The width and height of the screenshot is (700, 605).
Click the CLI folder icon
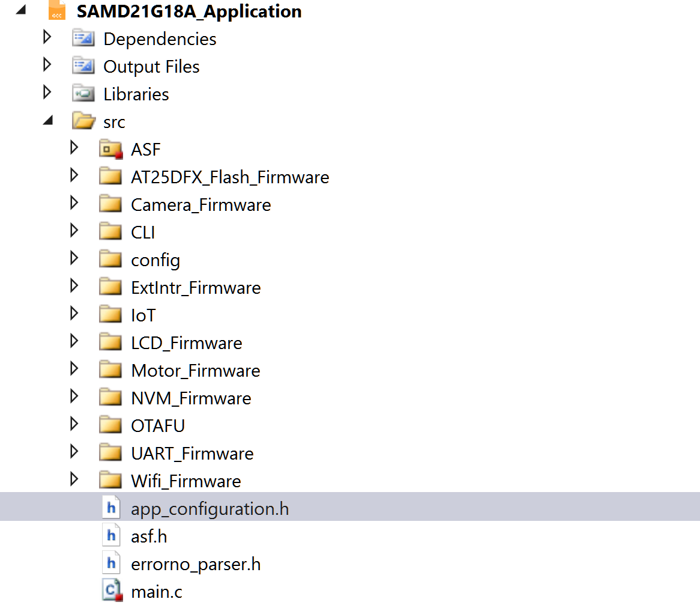(x=110, y=231)
